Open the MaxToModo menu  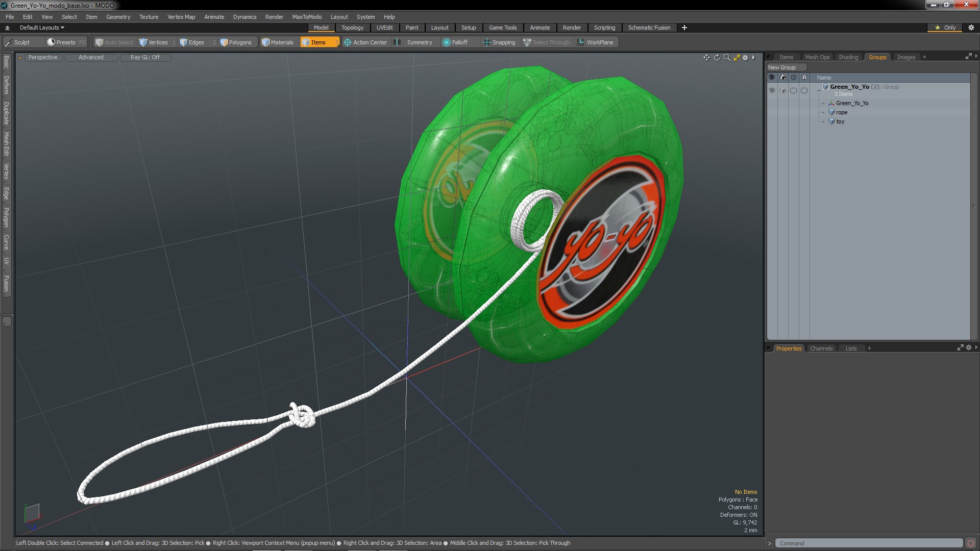pyautogui.click(x=307, y=17)
